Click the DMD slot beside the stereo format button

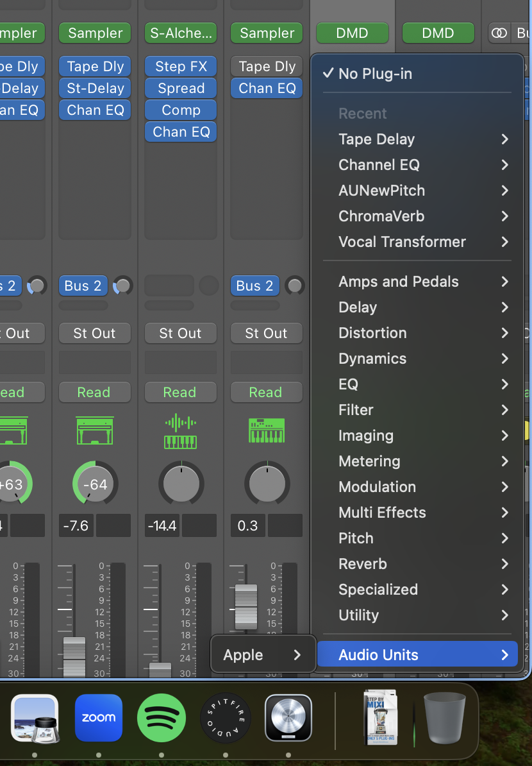coord(438,33)
